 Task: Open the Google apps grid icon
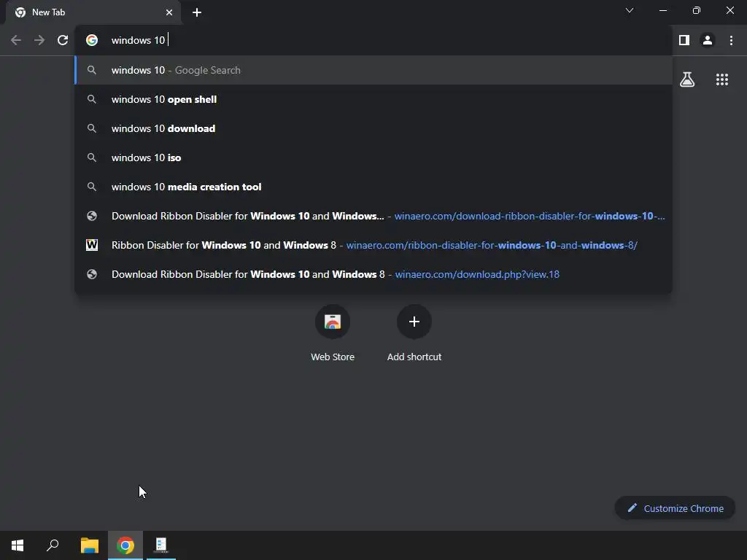pyautogui.click(x=721, y=79)
